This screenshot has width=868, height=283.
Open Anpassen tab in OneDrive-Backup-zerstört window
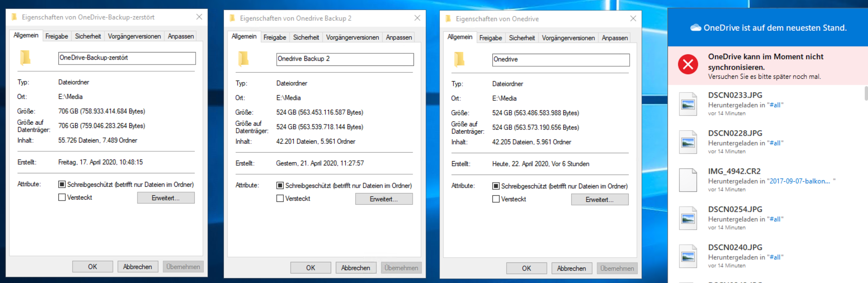coord(181,36)
